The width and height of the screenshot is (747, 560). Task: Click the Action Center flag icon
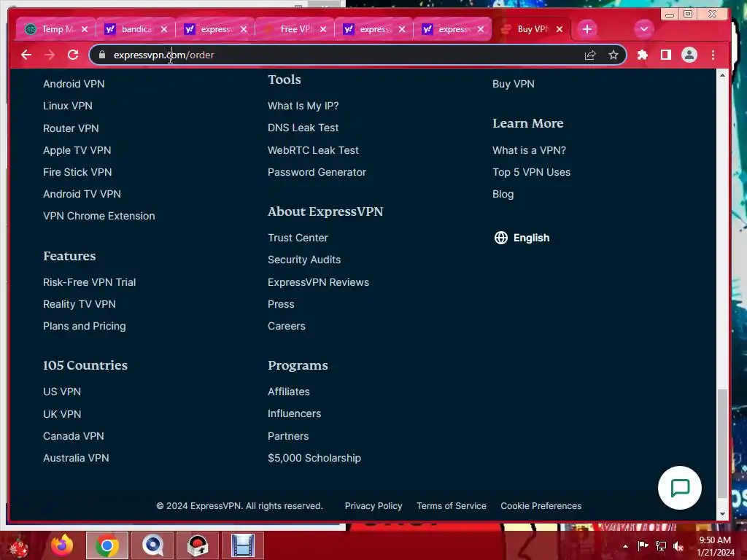[643, 546]
